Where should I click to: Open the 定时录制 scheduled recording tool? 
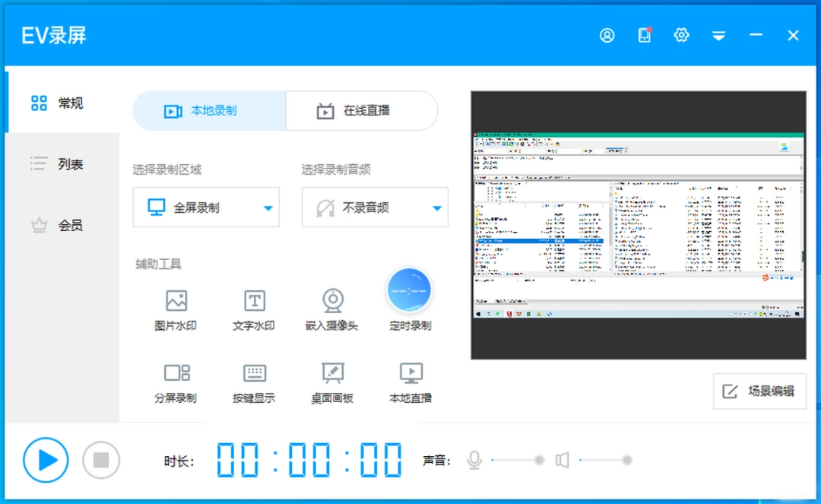pyautogui.click(x=410, y=296)
